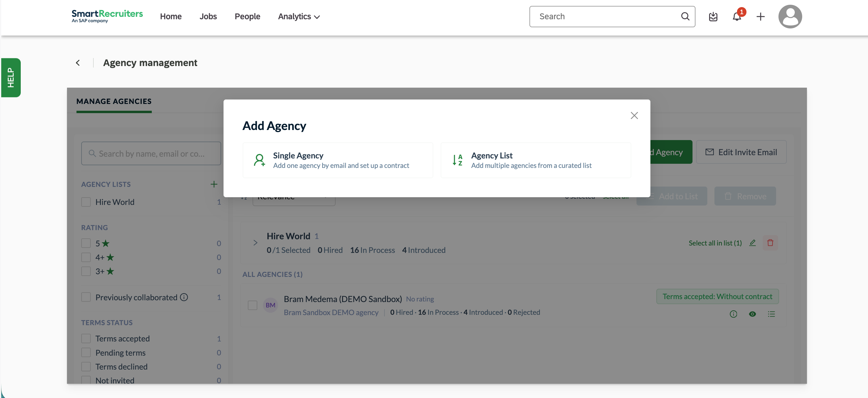Add a new agency list with plus icon
The width and height of the screenshot is (868, 398).
tap(214, 184)
